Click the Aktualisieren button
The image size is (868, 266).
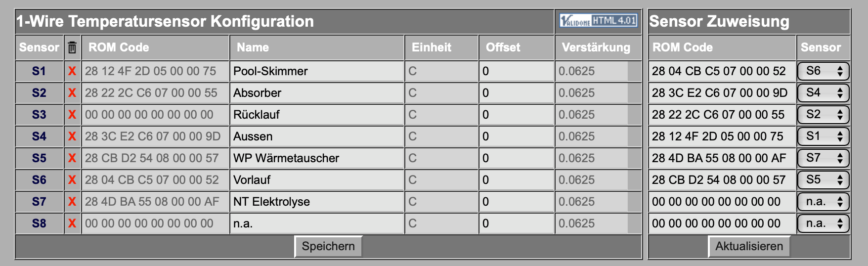pyautogui.click(x=749, y=246)
